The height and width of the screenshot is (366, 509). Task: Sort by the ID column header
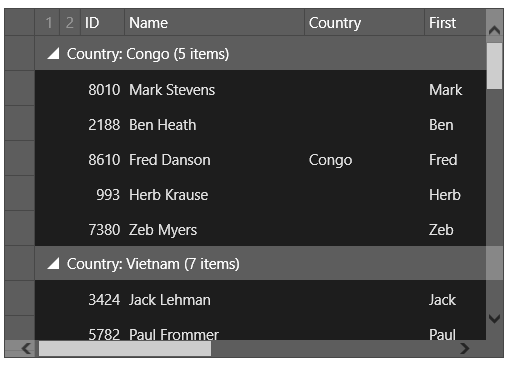[x=103, y=23]
